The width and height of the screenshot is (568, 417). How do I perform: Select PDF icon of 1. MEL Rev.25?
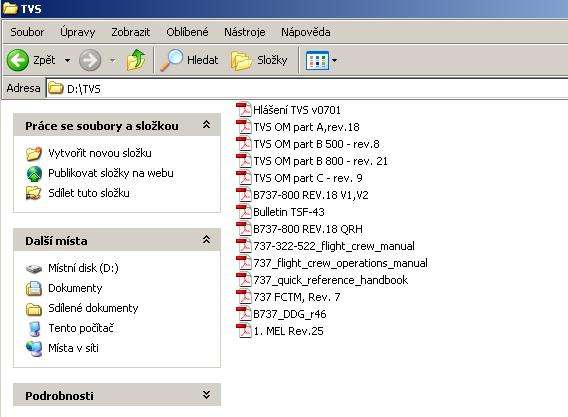coord(244,331)
